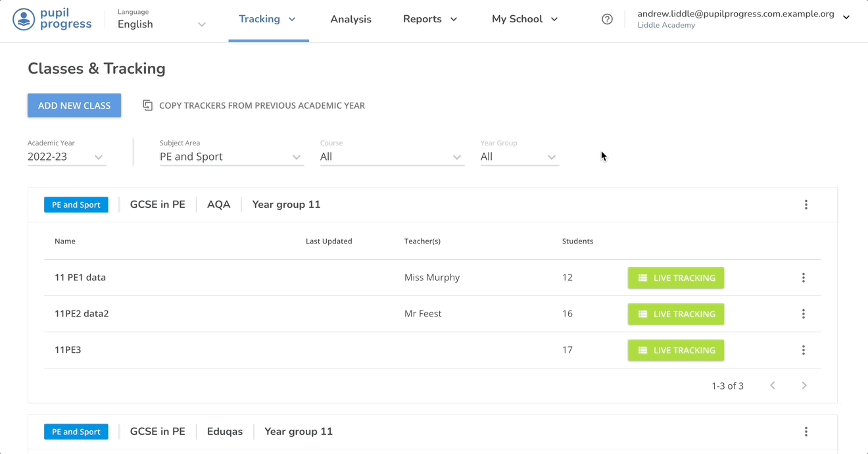Open the help question mark icon
The image size is (868, 454).
click(607, 19)
